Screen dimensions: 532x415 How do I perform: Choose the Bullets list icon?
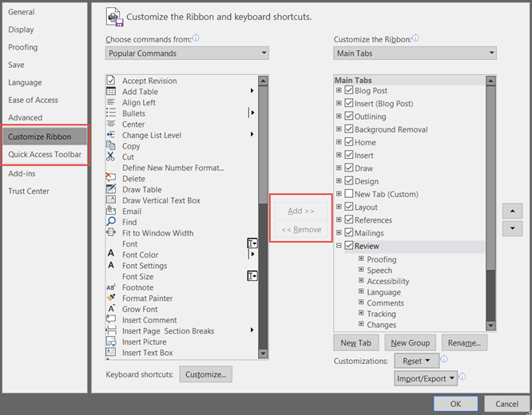pyautogui.click(x=111, y=113)
